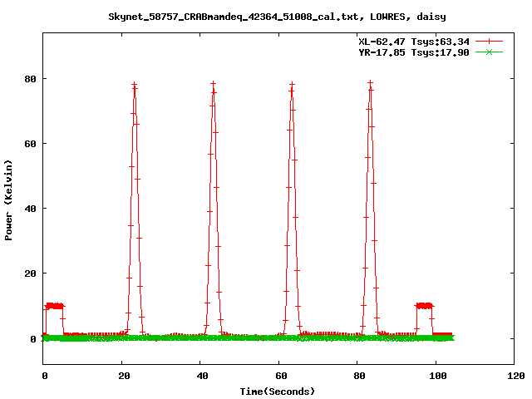Select the YR-17.85 Tsys:17.90 legend entry

[414, 52]
